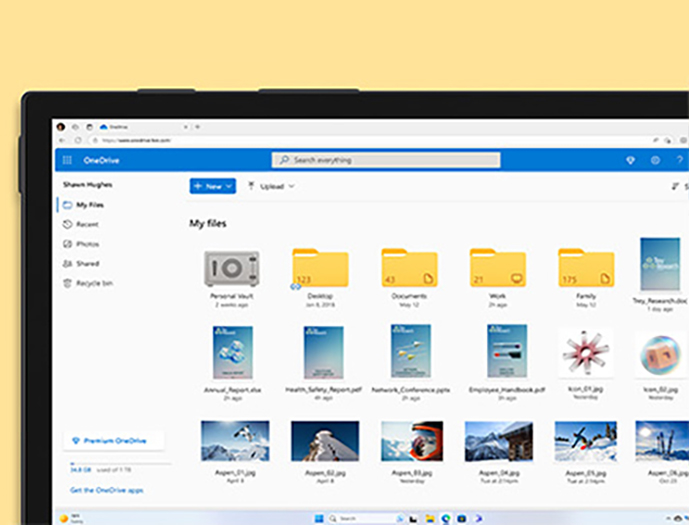
Task: Click the browser refresh icon
Action: (78, 140)
